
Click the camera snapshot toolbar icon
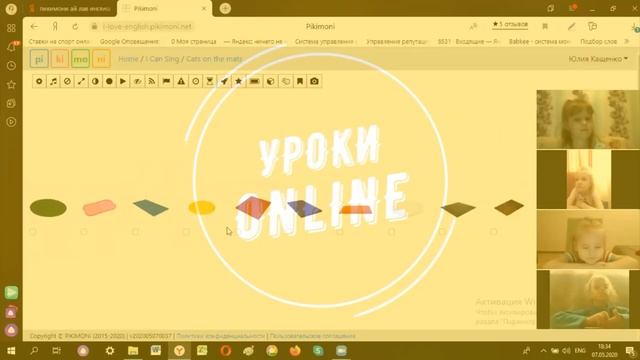point(314,81)
